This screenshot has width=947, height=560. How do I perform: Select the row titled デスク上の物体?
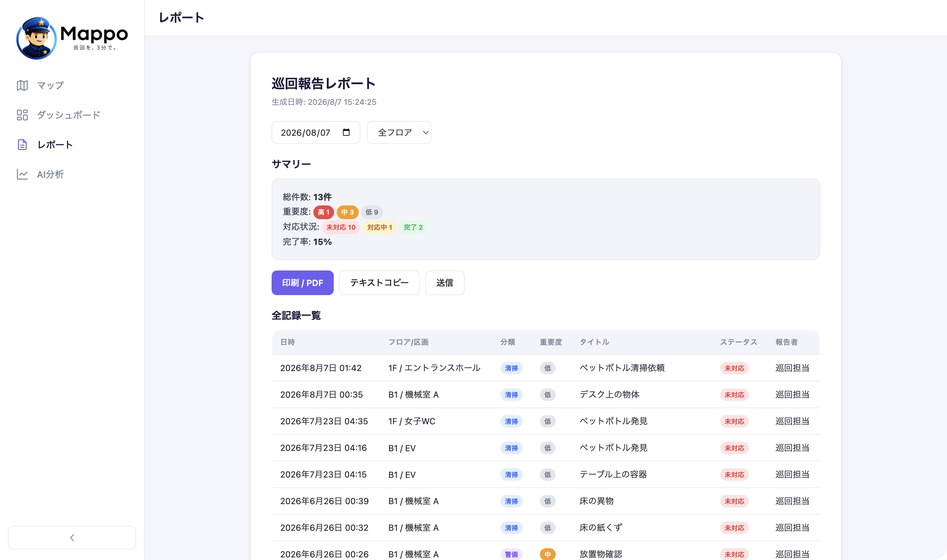pyautogui.click(x=546, y=395)
